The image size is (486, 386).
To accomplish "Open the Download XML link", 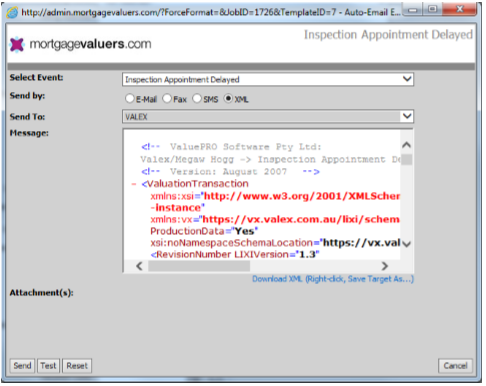I will tap(333, 279).
